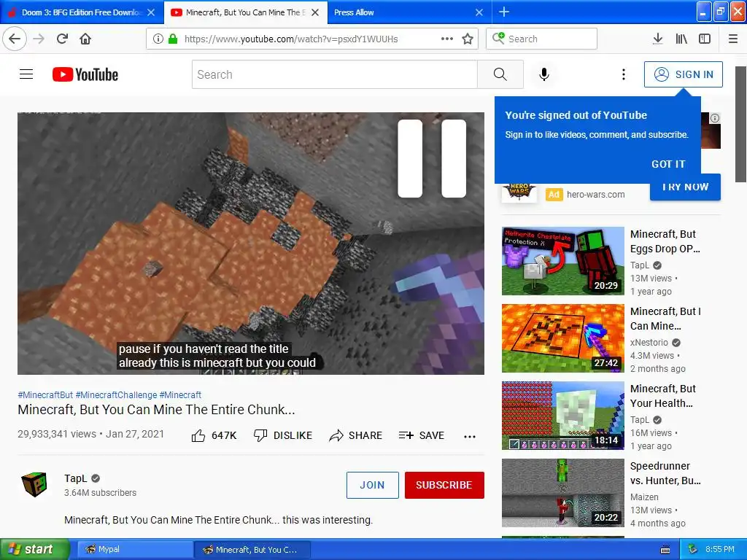Start voice search with microphone icon
The width and height of the screenshot is (747, 560).
click(x=544, y=74)
